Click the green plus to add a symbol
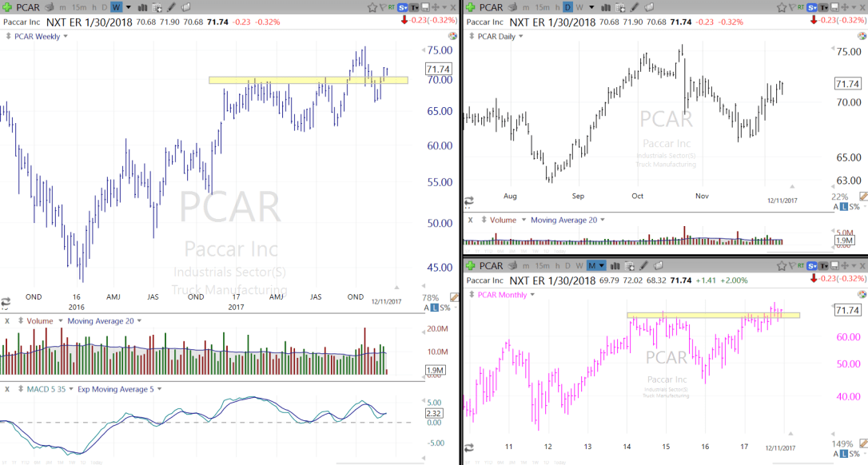Viewport: 868px width, 465px height. [x=8, y=7]
